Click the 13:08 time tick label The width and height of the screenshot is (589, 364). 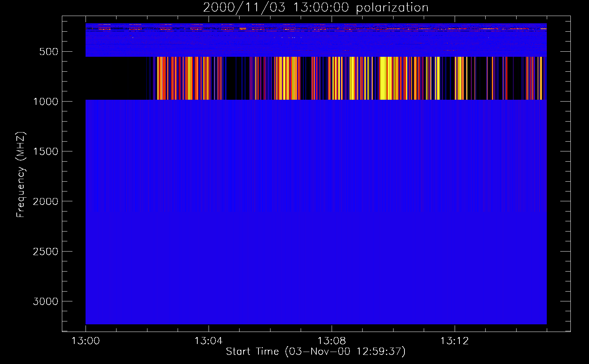coord(331,341)
